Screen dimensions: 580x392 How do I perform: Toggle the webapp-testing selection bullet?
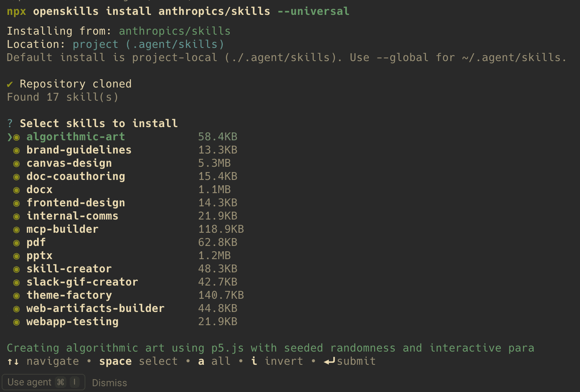coord(17,322)
